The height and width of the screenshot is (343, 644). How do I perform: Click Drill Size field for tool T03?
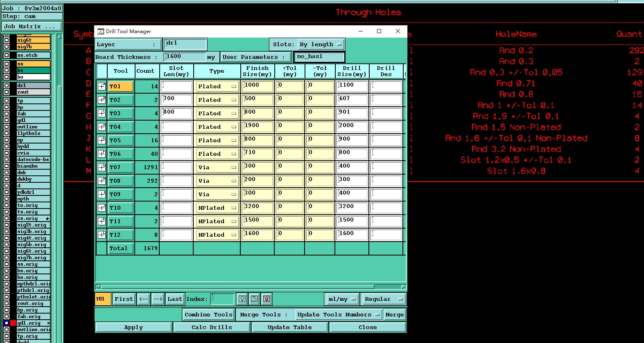coord(352,113)
